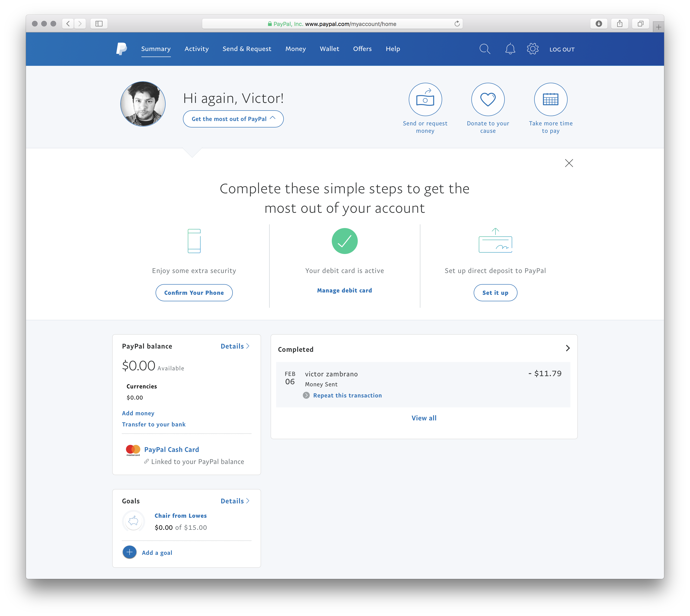The width and height of the screenshot is (690, 616).
Task: Open a new Safari tab
Action: (x=658, y=27)
